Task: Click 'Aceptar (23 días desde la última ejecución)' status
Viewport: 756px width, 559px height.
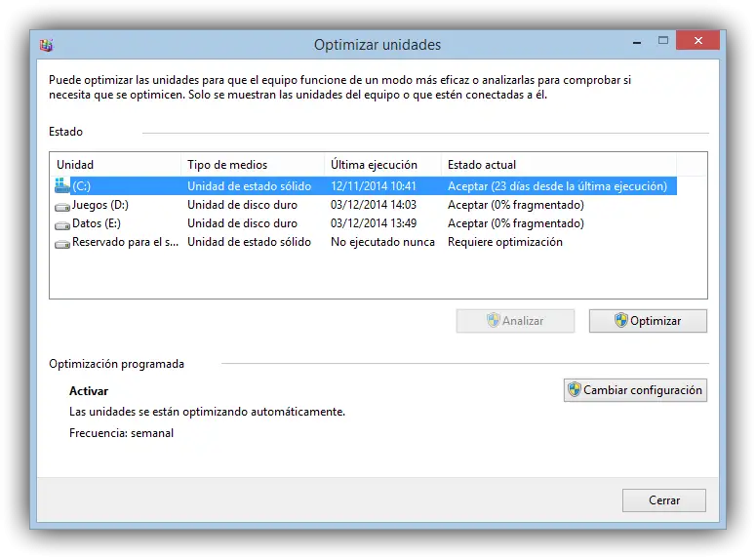Action: tap(557, 186)
